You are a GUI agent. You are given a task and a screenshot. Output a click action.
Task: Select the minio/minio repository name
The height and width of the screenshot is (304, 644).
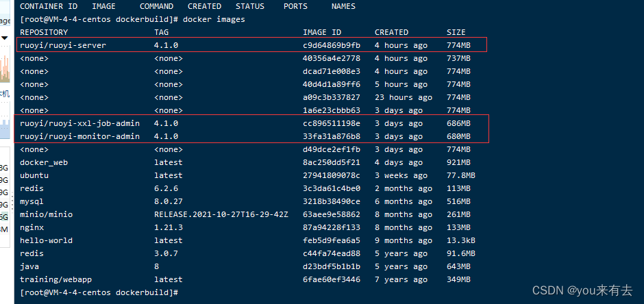click(x=46, y=214)
